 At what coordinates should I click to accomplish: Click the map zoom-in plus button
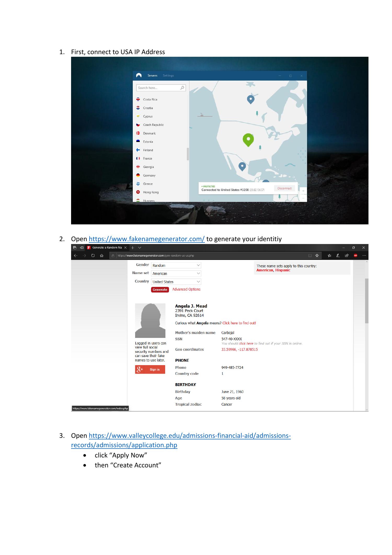click(303, 191)
